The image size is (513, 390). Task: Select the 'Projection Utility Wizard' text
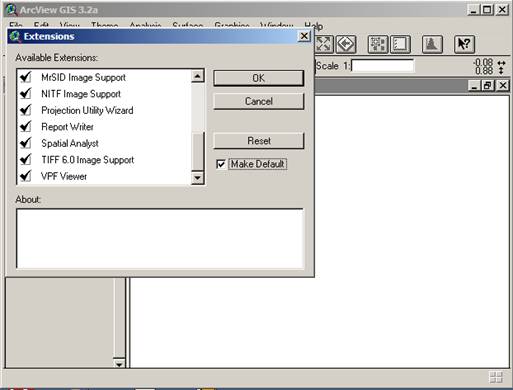(87, 110)
